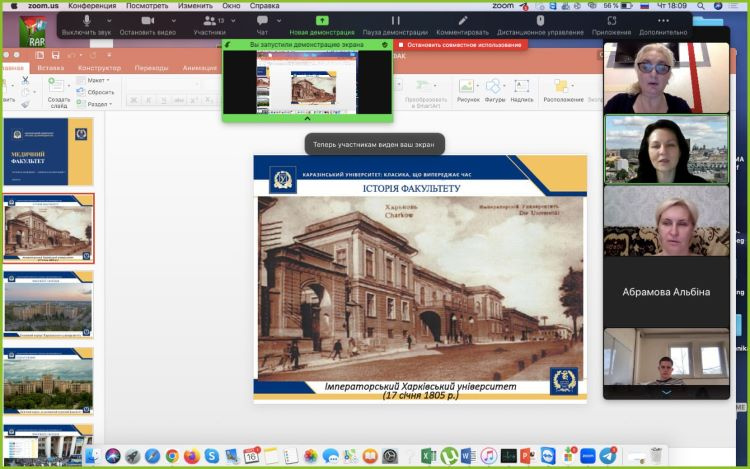Viewport: 750px width, 469px height.
Task: Click caption Імператорський Харківський університет
Action: point(420,386)
